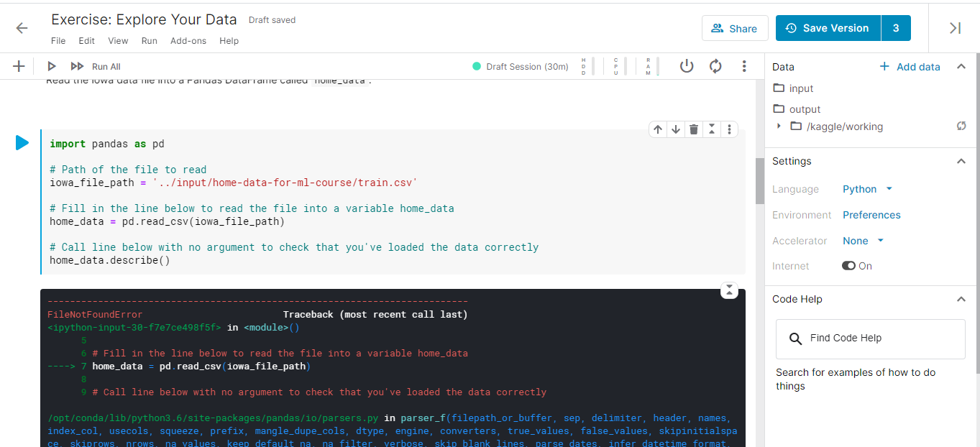The width and height of the screenshot is (980, 447).
Task: Move the cell up
Action: [x=658, y=129]
